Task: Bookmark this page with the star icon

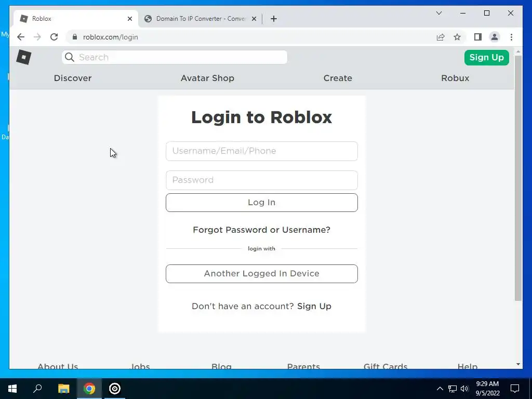Action: pos(457,37)
